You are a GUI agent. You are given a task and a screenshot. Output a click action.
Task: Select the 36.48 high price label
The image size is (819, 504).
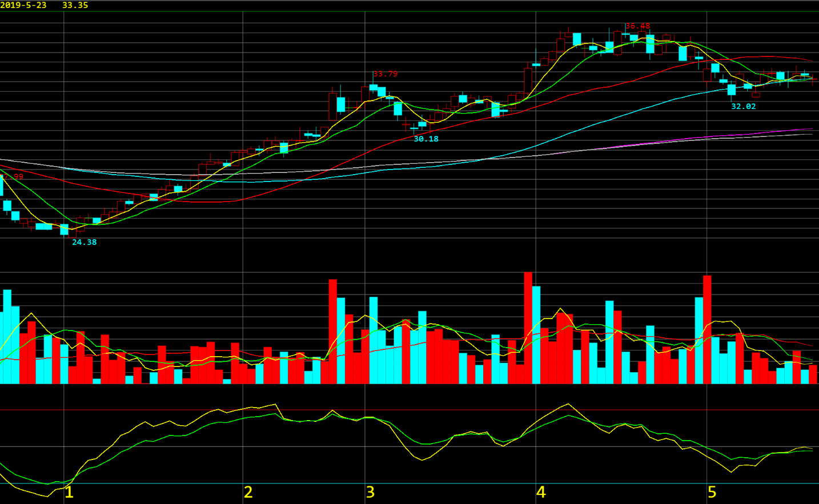637,26
